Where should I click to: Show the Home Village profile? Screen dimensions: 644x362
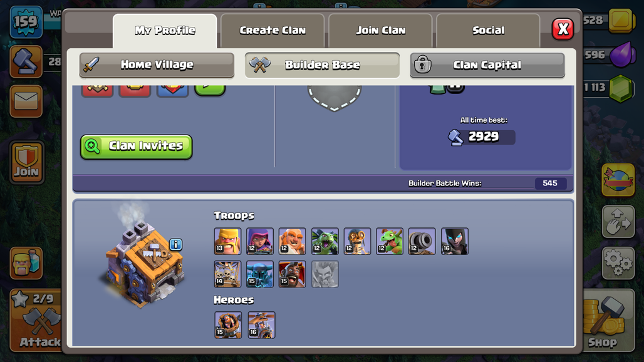click(157, 65)
